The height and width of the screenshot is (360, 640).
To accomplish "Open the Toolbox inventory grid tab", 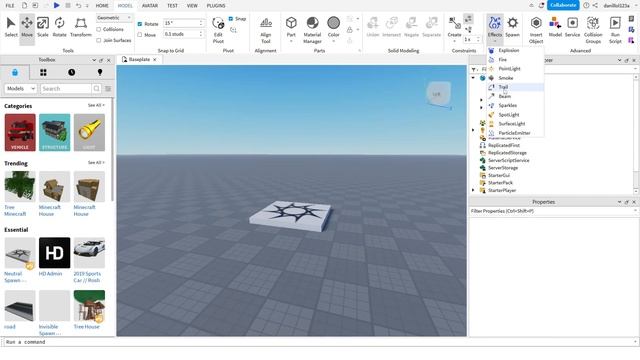I will click(43, 72).
